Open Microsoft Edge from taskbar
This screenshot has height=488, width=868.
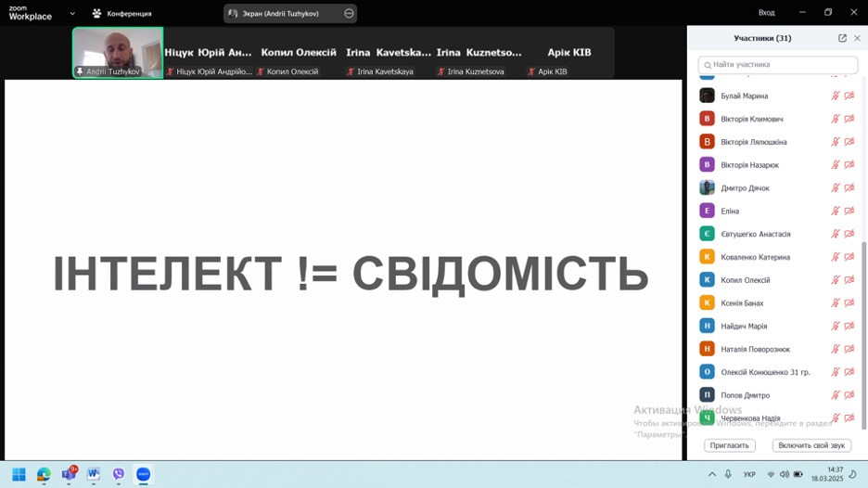tap(44, 474)
